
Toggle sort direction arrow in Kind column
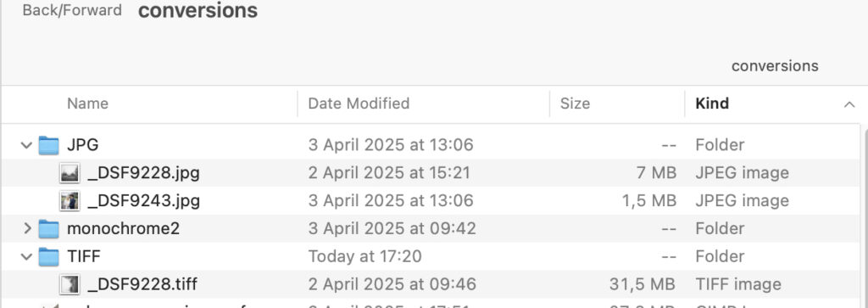point(849,104)
